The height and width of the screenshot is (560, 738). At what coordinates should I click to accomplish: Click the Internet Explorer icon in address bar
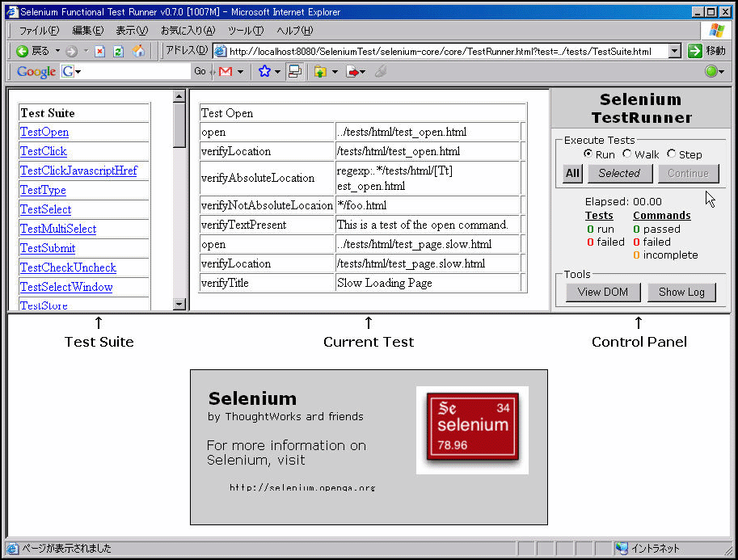click(x=220, y=50)
